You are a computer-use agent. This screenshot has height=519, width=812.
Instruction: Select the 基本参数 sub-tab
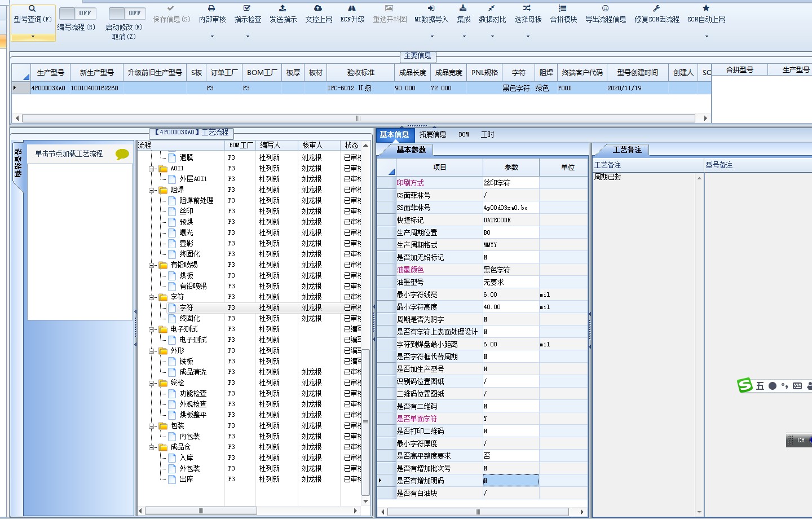(x=411, y=149)
